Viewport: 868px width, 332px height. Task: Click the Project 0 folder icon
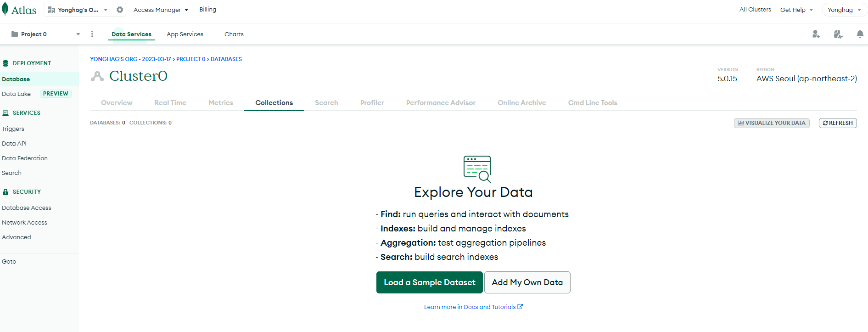coord(15,34)
